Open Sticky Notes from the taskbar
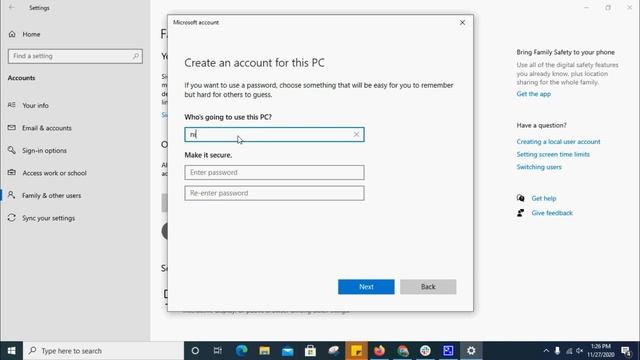640x360 pixels. tap(356, 351)
